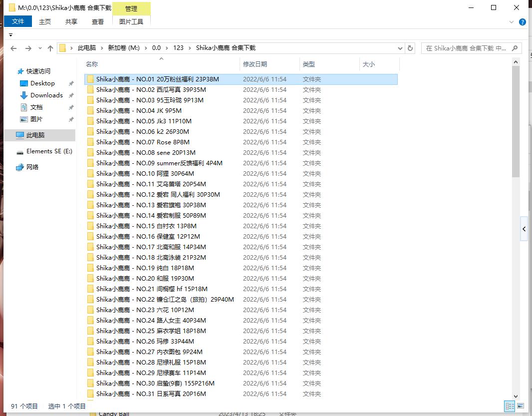Screen dimensions: 532x416
Task: Open Downloads from quick access
Action: tap(46, 95)
